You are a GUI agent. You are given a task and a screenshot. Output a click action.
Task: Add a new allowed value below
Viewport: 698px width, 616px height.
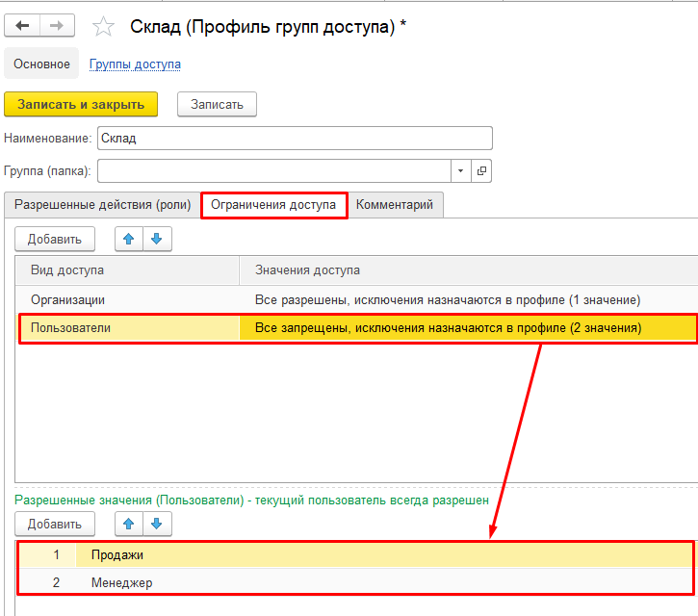[55, 524]
